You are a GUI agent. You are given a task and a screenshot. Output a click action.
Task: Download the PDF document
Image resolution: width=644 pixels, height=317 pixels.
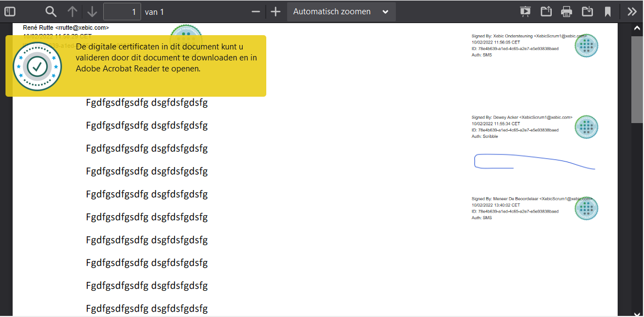tap(587, 12)
